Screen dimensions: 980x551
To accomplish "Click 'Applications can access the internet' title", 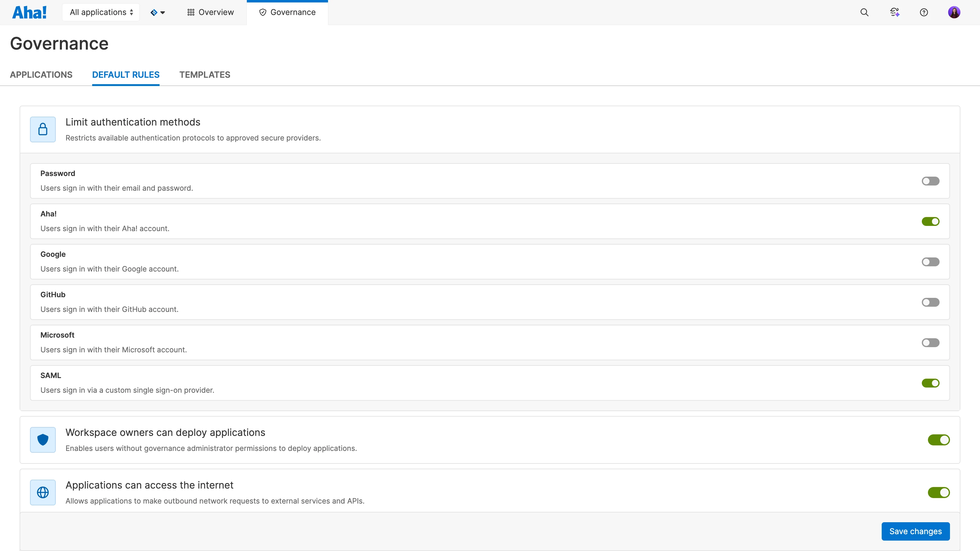I will click(149, 485).
